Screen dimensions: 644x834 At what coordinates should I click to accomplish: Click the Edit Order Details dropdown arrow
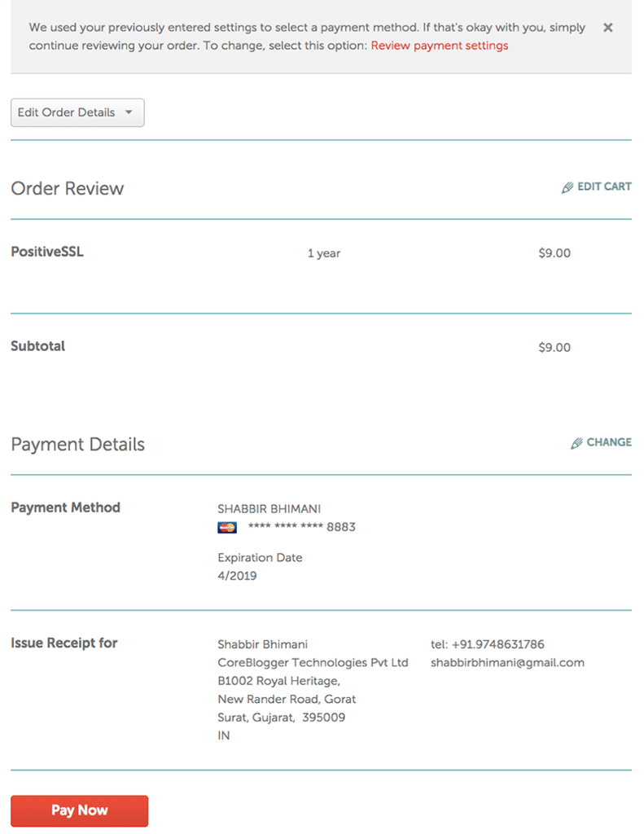[x=129, y=112]
